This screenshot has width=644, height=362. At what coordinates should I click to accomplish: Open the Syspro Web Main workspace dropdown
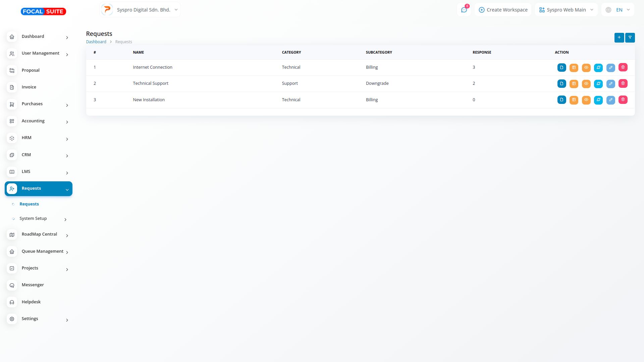point(566,10)
